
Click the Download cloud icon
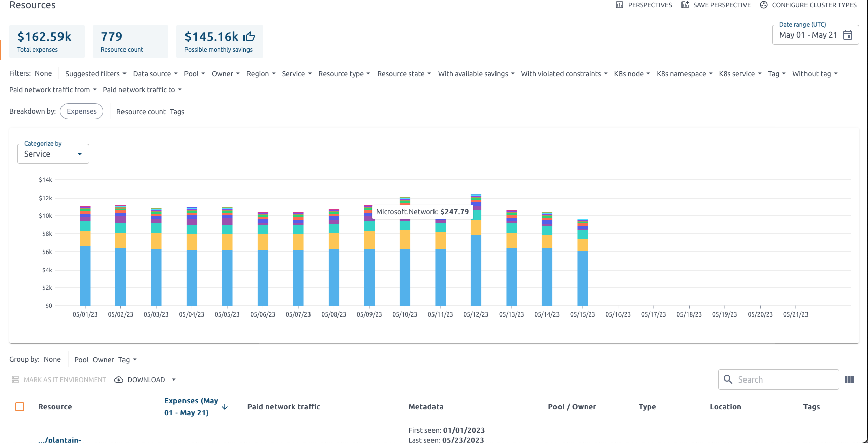pos(119,379)
